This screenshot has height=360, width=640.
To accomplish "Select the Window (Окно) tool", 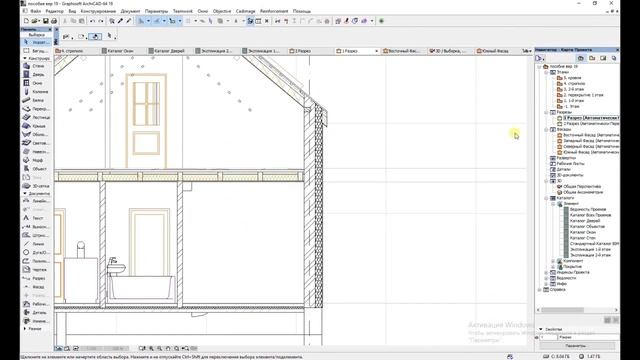I will point(36,83).
